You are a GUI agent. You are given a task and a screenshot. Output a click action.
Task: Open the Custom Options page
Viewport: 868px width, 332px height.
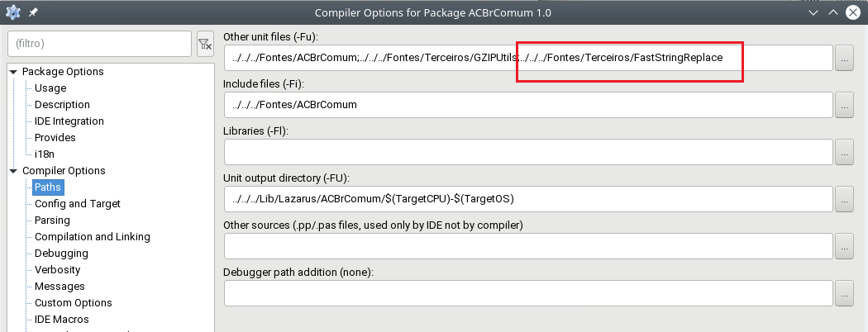[73, 302]
